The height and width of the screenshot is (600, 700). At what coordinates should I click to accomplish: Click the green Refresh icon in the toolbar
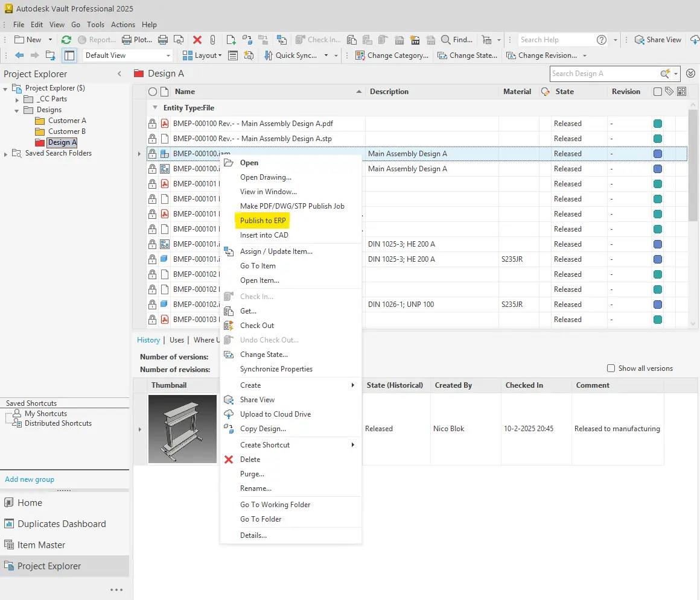click(66, 40)
